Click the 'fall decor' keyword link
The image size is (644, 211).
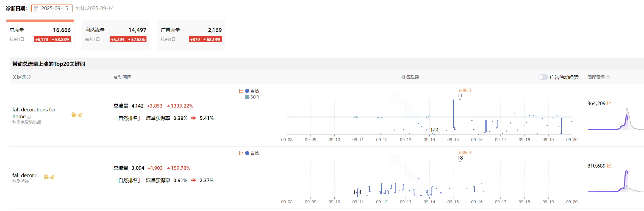pos(23,175)
